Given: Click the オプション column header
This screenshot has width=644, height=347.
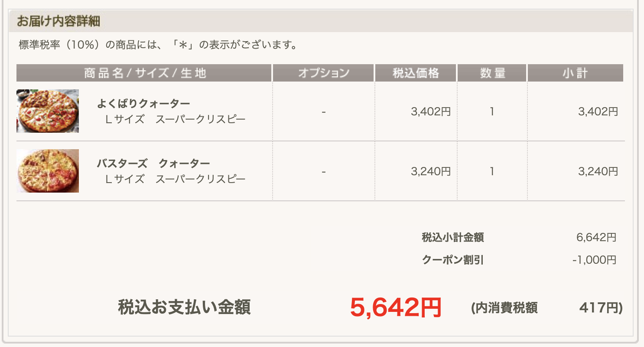Looking at the screenshot, I should [x=323, y=73].
